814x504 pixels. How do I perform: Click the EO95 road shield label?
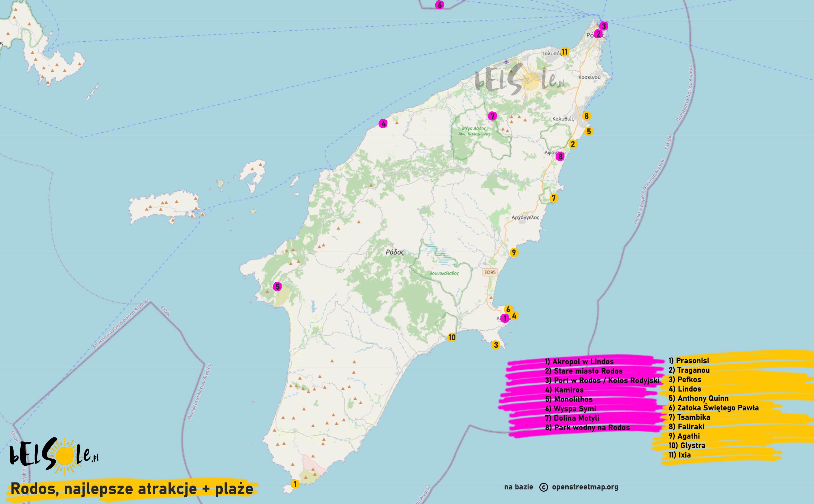click(x=490, y=272)
